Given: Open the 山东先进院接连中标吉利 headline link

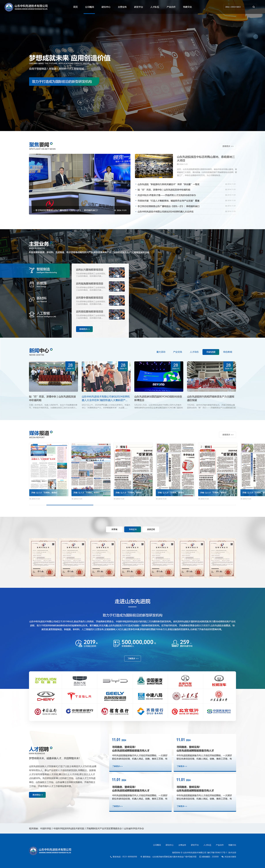Looking at the screenshot, I should click(206, 158).
